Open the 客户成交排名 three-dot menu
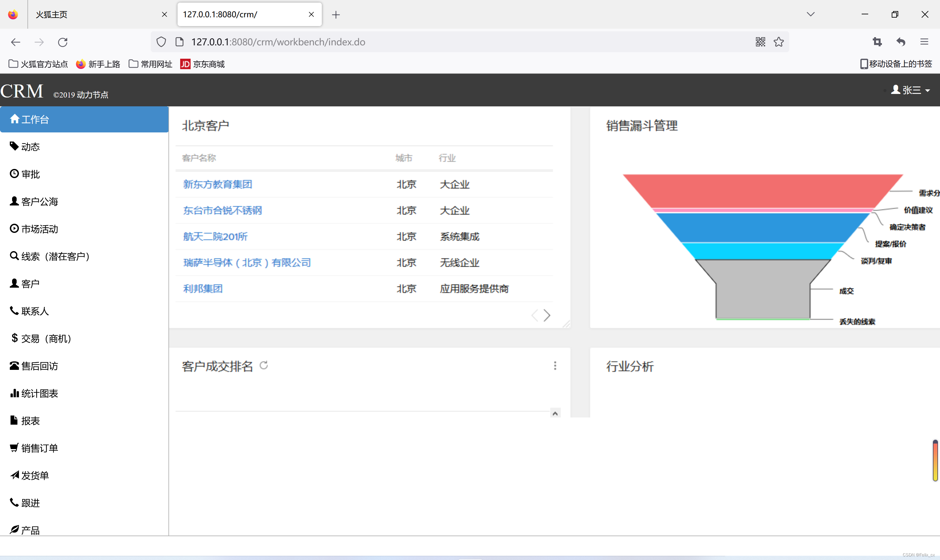This screenshot has height=560, width=940. (555, 366)
